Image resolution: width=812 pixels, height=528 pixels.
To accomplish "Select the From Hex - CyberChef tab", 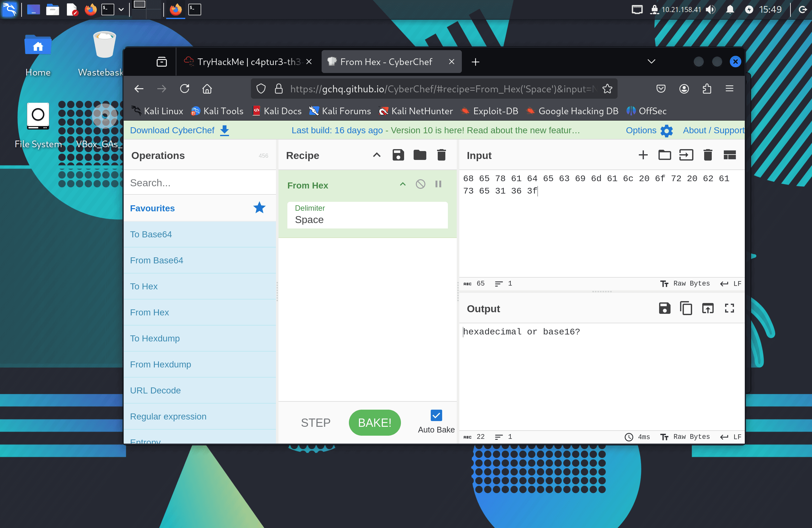I will 391,62.
